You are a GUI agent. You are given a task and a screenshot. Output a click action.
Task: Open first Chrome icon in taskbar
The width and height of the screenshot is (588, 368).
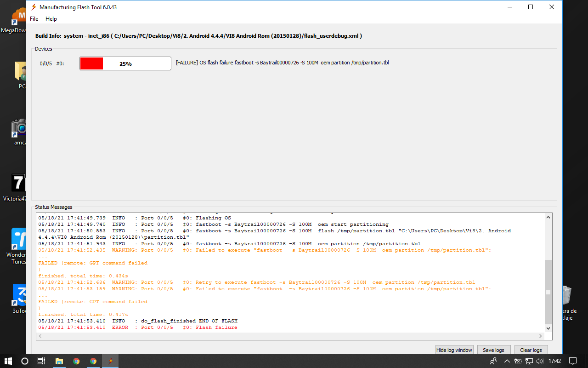(x=76, y=361)
